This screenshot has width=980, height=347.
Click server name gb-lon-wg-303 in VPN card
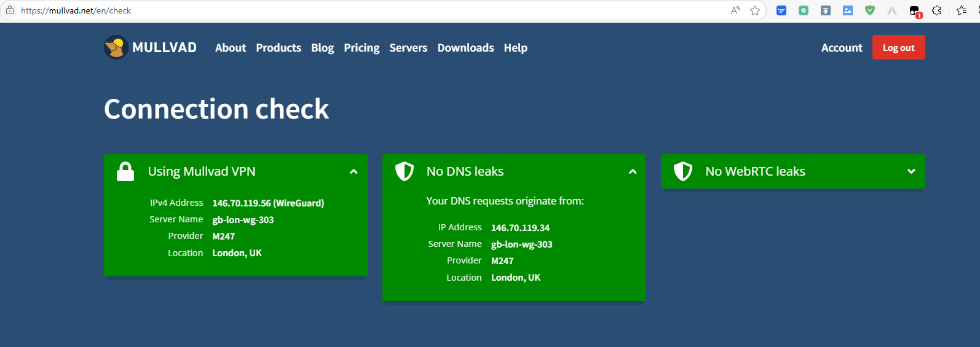243,220
